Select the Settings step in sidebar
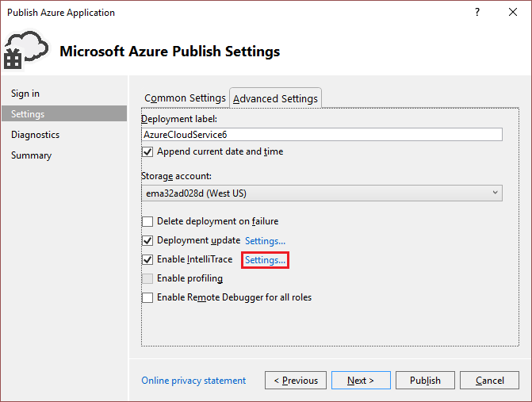This screenshot has height=402, width=532. tap(64, 113)
